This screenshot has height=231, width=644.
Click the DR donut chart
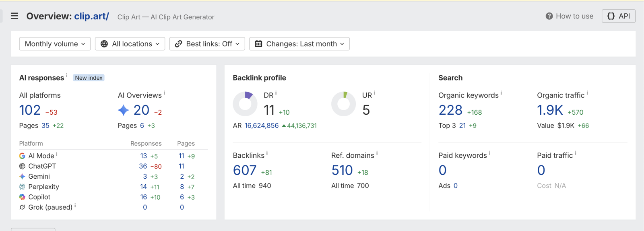245,104
